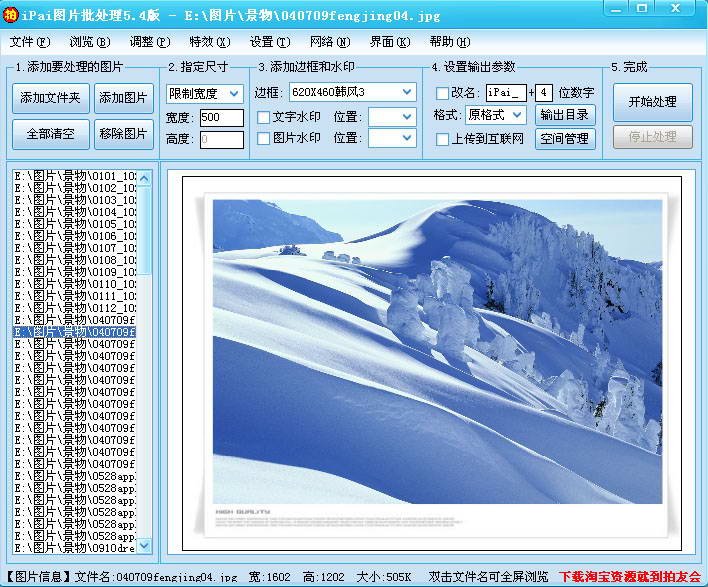Click the red 下载淘宝资源就到拍友会 link
708x587 pixels.
pyautogui.click(x=630, y=577)
